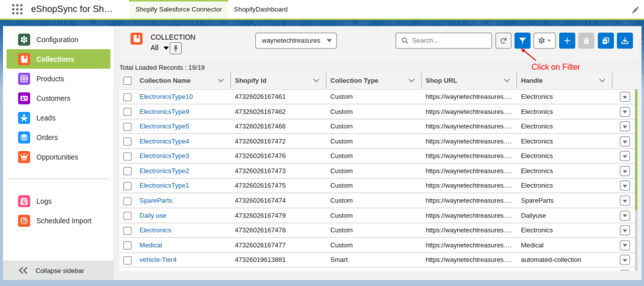Click the purple Products sidebar icon
Viewport: 644px width, 286px height.
(x=24, y=79)
